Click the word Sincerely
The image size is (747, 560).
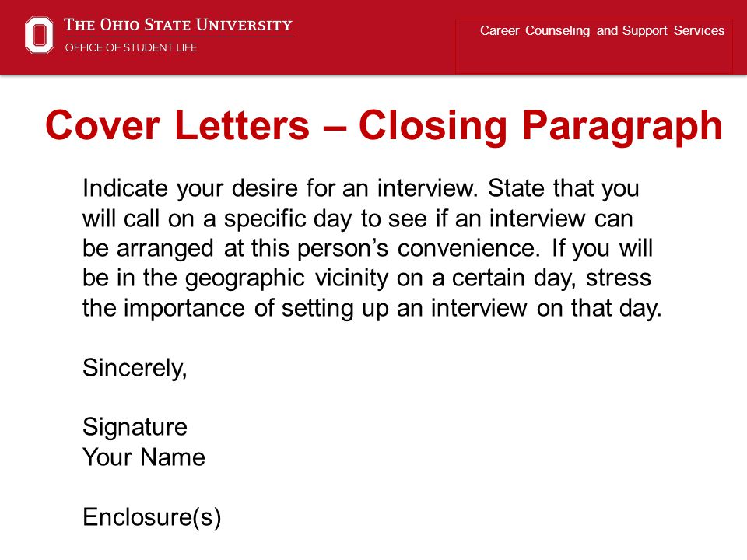coord(134,368)
